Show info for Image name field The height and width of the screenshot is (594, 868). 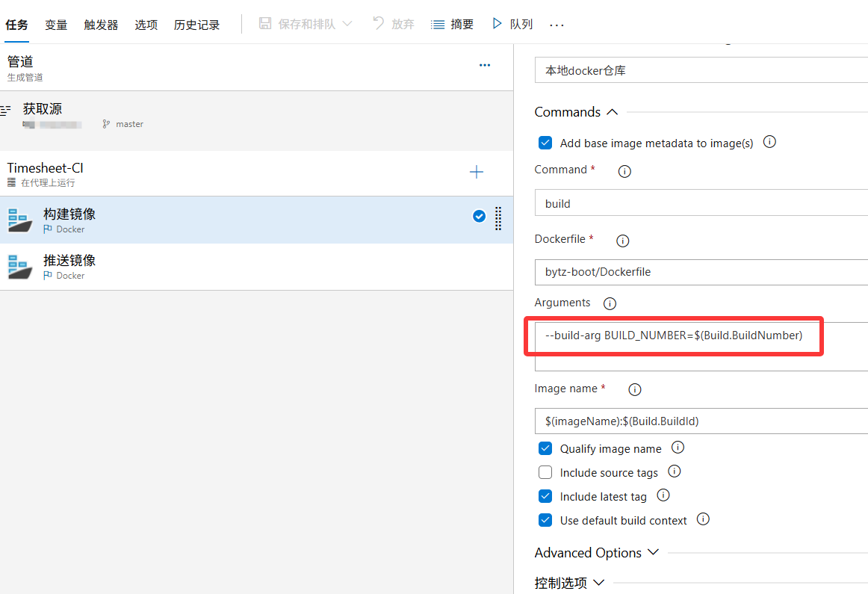[635, 390]
